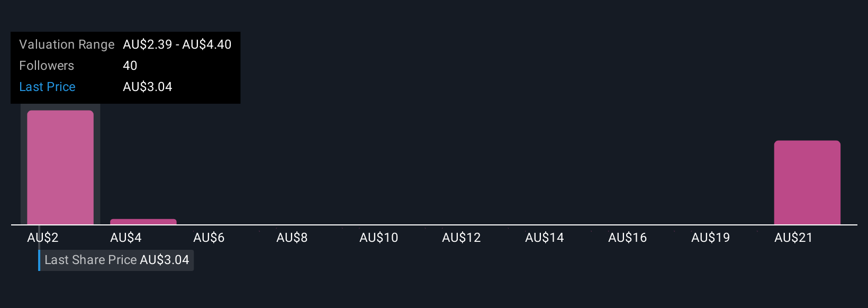Click the AU$16 axis label
The image size is (868, 308).
(x=628, y=238)
